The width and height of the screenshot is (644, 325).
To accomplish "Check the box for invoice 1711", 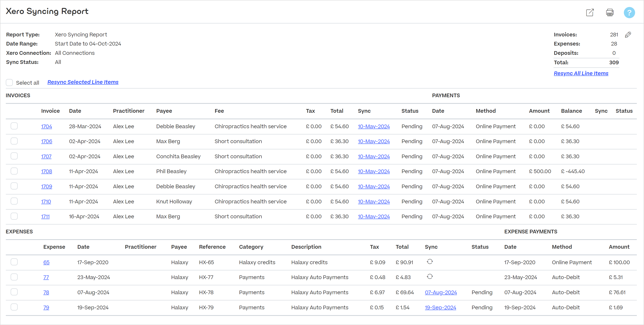I will pos(14,216).
